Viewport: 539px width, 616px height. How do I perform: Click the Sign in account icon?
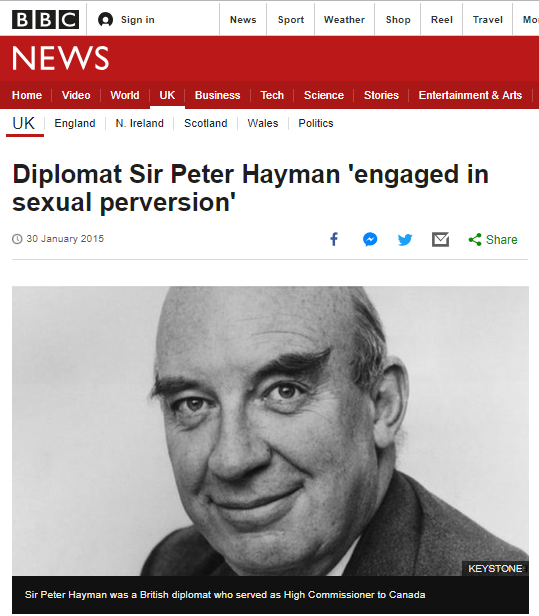(105, 20)
